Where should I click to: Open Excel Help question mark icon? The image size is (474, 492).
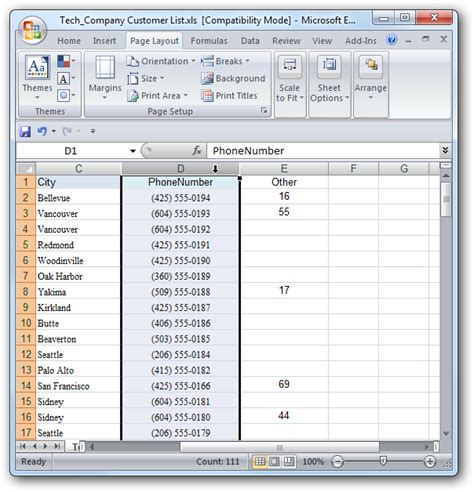[x=391, y=40]
